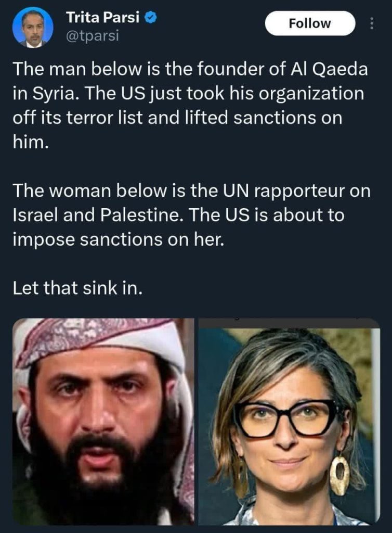Click the first paragraph about Al Qaeda
Image resolution: width=392 pixels, height=533 pixels.
coord(190,105)
